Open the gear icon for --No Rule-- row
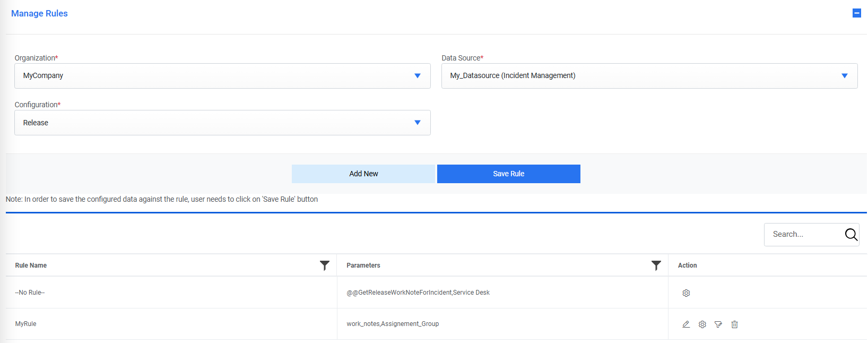The width and height of the screenshot is (868, 343). [686, 293]
